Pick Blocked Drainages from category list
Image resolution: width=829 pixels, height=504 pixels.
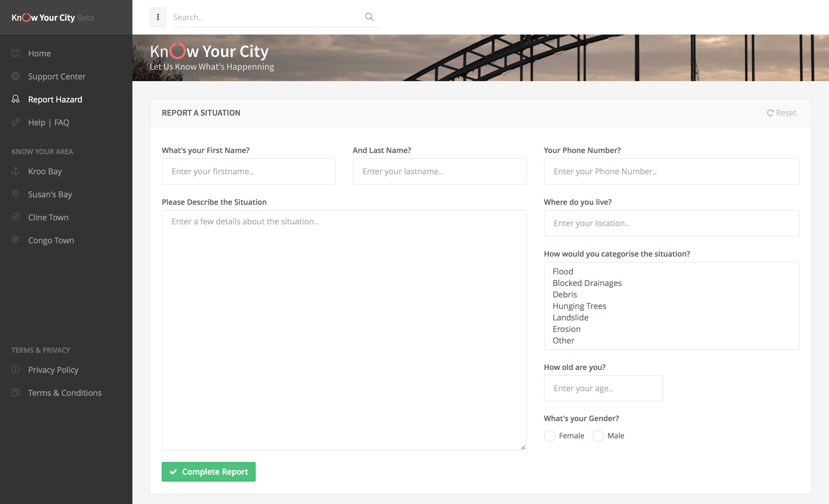[x=587, y=283]
